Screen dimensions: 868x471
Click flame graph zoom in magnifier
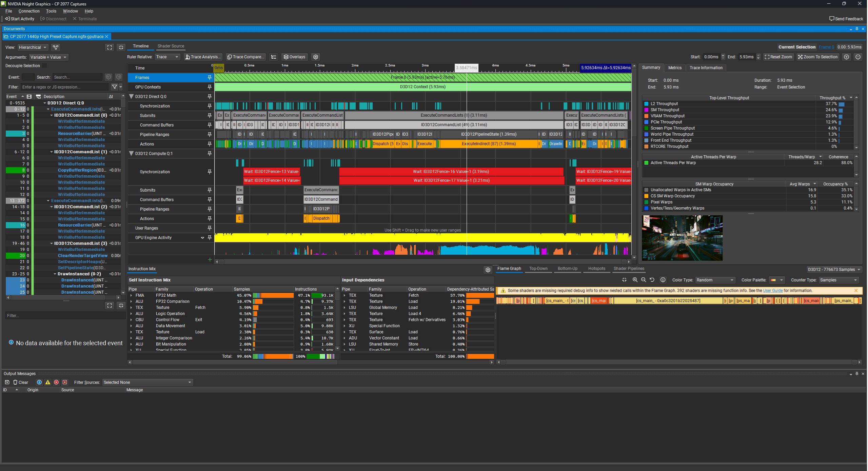click(635, 280)
